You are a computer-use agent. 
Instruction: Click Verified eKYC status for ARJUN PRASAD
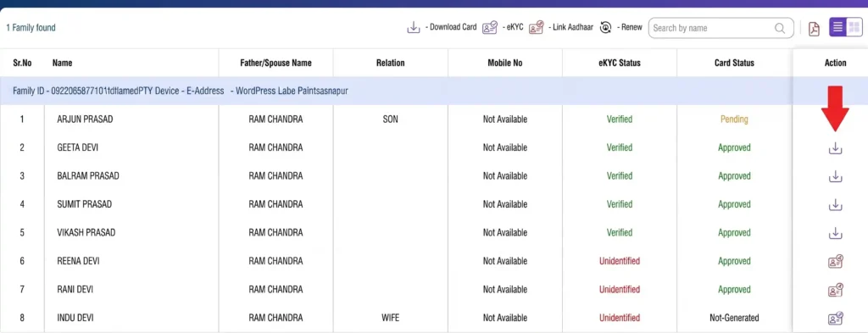point(619,119)
